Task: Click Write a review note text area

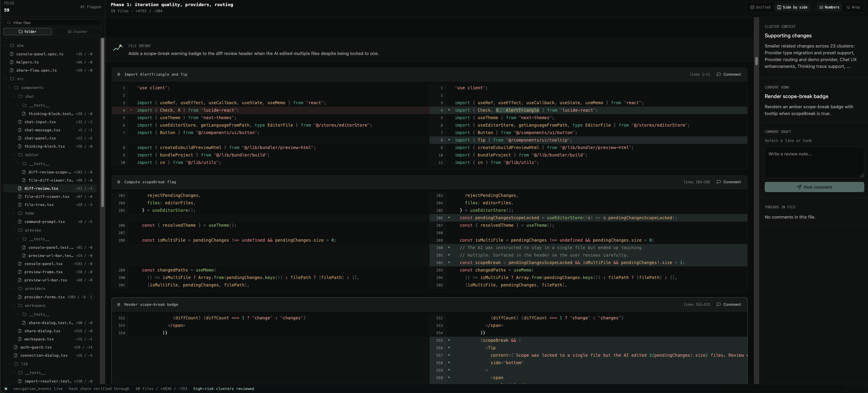Action: coord(814,162)
